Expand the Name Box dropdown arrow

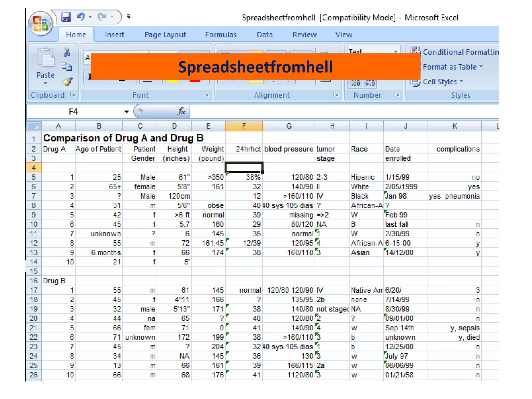point(127,112)
